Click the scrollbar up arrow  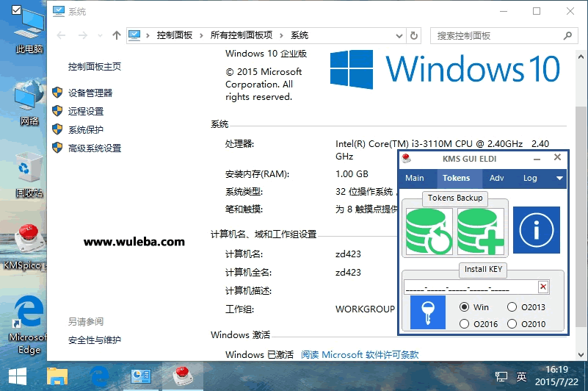tap(581, 57)
